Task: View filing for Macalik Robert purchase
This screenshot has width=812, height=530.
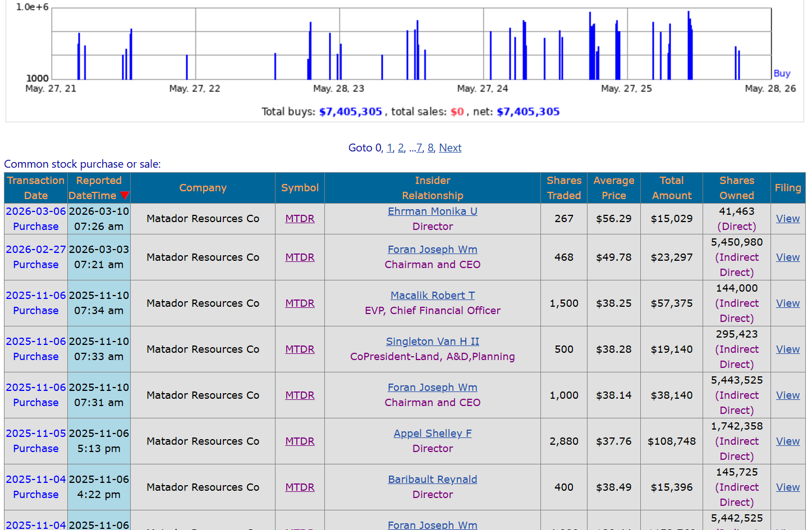Action: [x=788, y=303]
